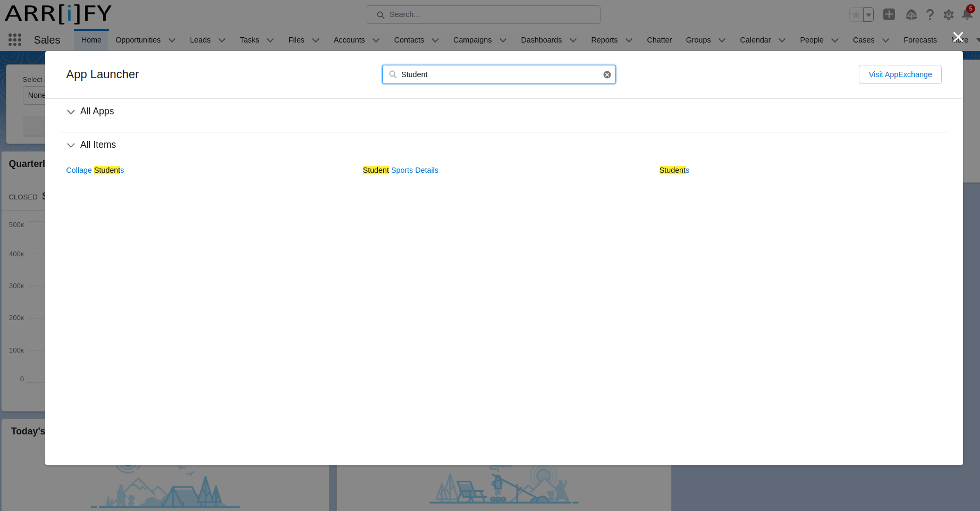Click the Visit AppExchange button
Screen dimensions: 980x511
900,74
